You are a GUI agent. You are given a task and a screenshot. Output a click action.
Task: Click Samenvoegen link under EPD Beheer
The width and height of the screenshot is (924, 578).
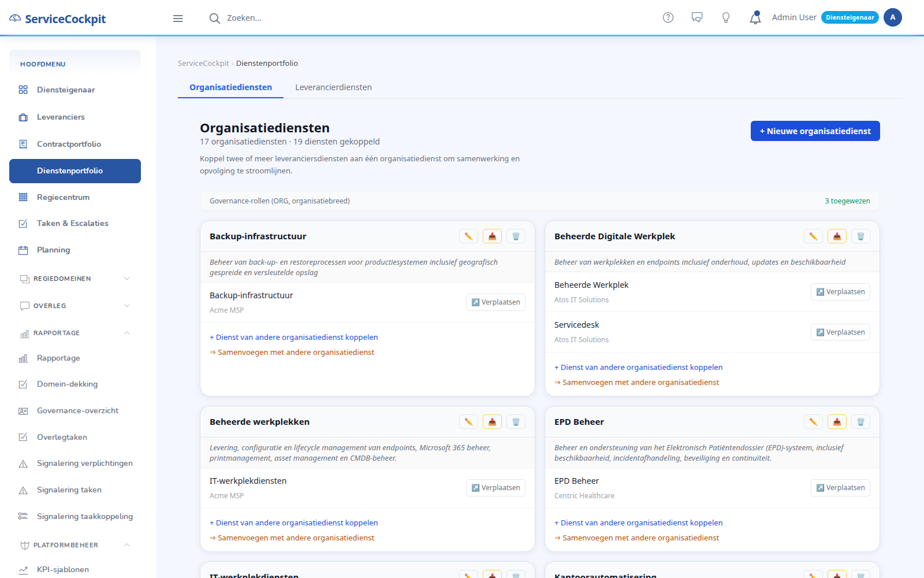pyautogui.click(x=636, y=538)
